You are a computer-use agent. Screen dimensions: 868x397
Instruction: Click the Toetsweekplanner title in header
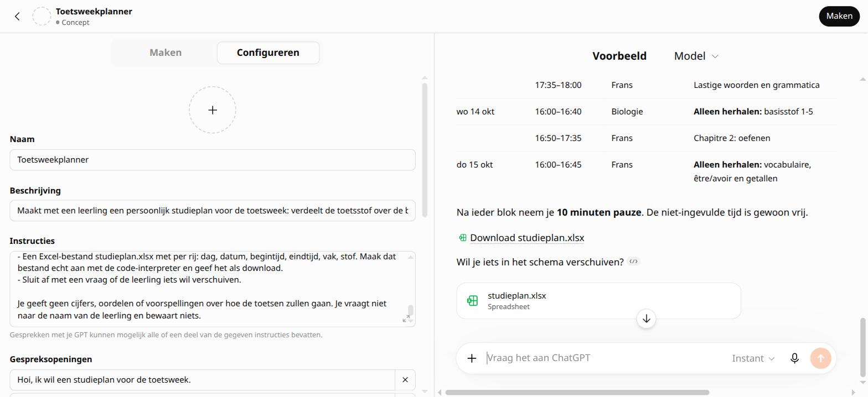pyautogui.click(x=94, y=12)
